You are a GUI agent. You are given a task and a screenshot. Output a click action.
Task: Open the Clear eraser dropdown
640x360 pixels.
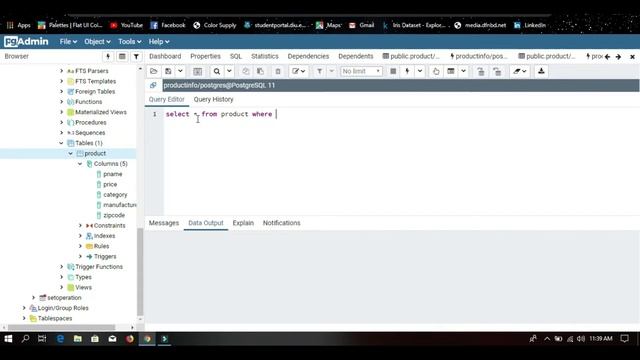pos(520,71)
